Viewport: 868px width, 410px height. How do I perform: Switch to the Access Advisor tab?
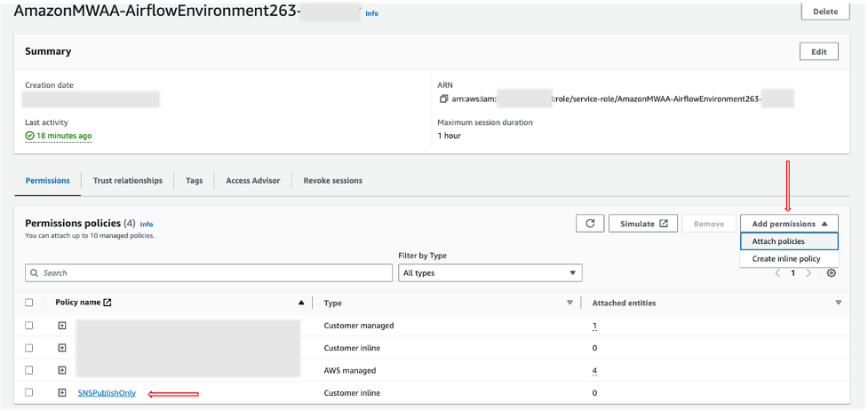click(x=253, y=180)
